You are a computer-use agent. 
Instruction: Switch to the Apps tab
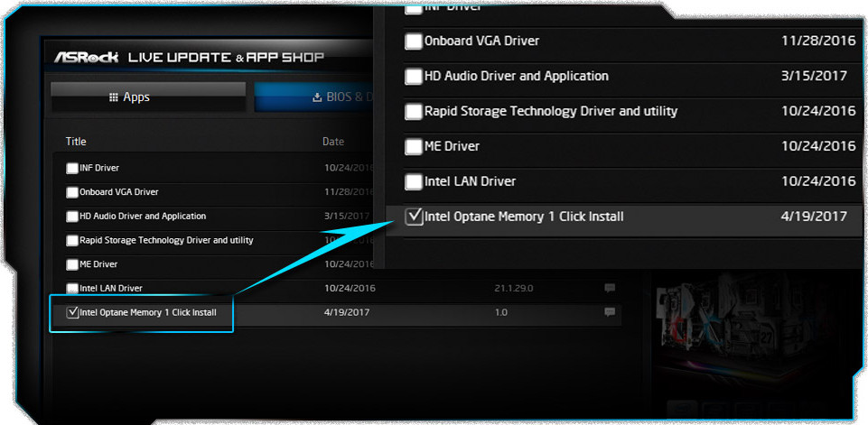148,97
